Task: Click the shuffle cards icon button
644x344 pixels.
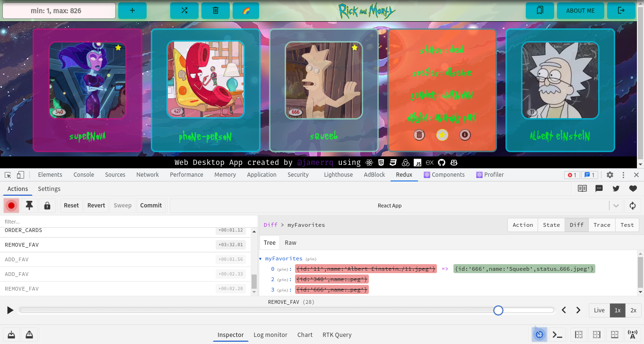Action: coord(184,10)
